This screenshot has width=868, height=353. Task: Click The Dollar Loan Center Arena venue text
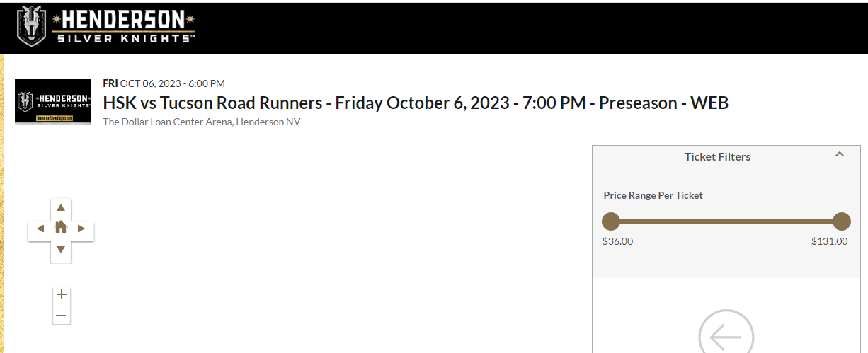[202, 122]
